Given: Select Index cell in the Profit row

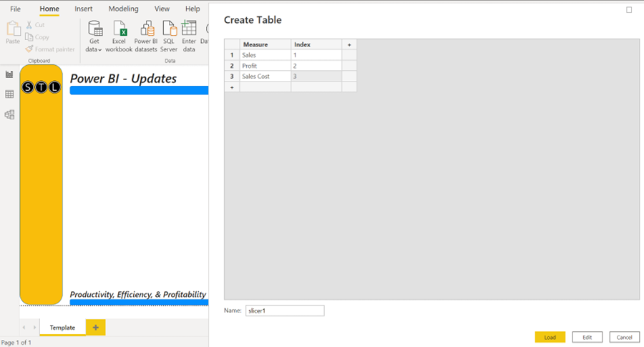Looking at the screenshot, I should click(x=316, y=66).
